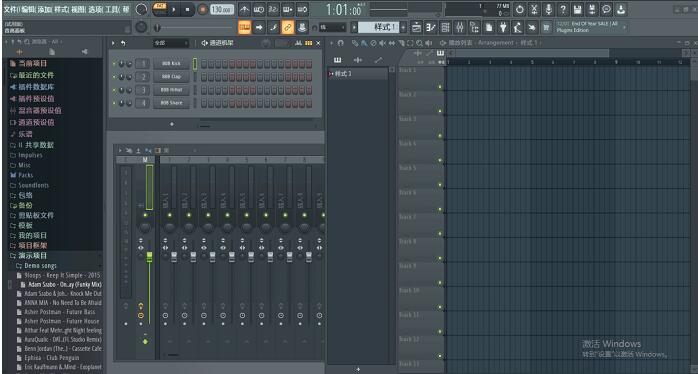Screen dimensions: 698x374
Task: Open the mixer from toolbar icon
Action: pyautogui.click(x=460, y=28)
